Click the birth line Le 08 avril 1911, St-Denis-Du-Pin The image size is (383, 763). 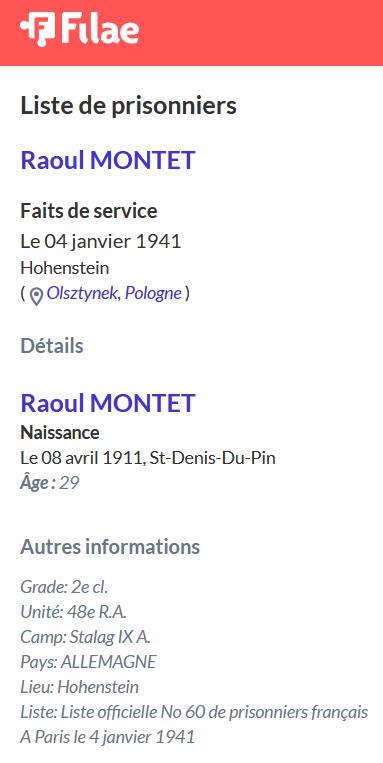[148, 458]
